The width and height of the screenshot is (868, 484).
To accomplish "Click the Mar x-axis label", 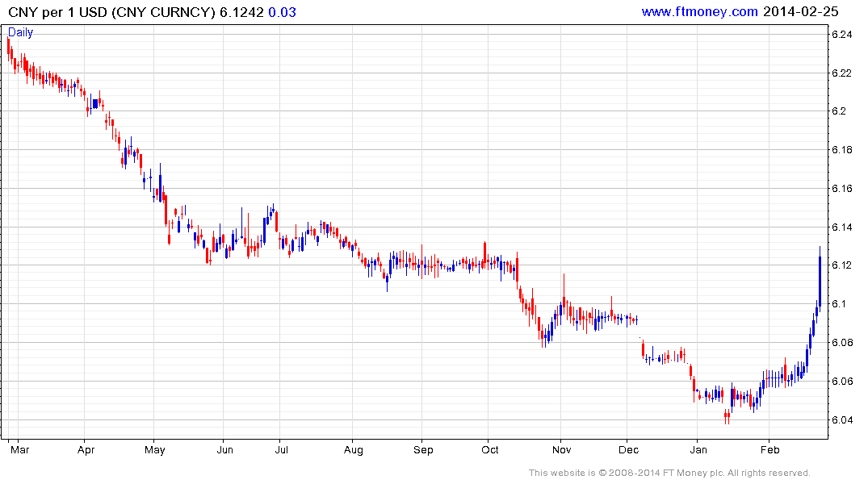I will coord(20,449).
